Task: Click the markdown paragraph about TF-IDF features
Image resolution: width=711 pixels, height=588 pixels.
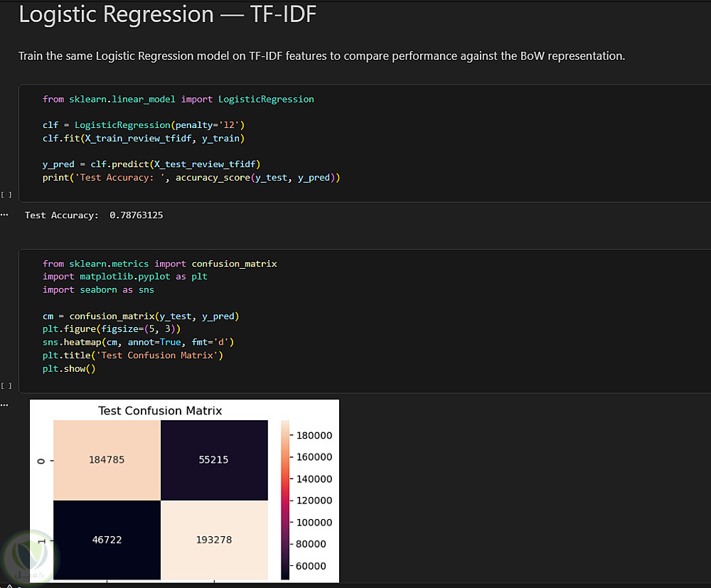Action: (321, 55)
